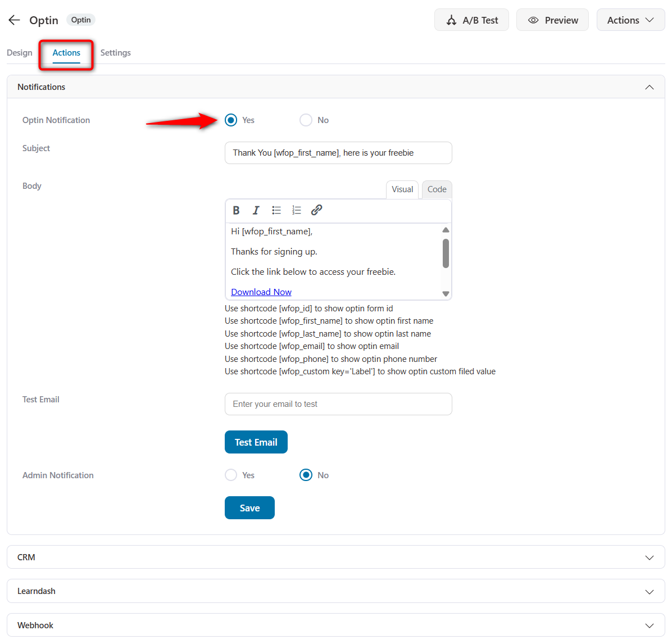Image resolution: width=672 pixels, height=644 pixels.
Task: Click the Optin badge label
Action: coord(80,20)
